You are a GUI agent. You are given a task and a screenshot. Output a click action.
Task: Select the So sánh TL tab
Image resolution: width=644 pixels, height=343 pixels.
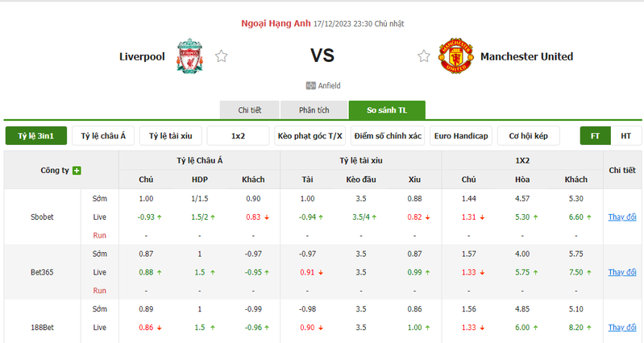[x=387, y=110]
